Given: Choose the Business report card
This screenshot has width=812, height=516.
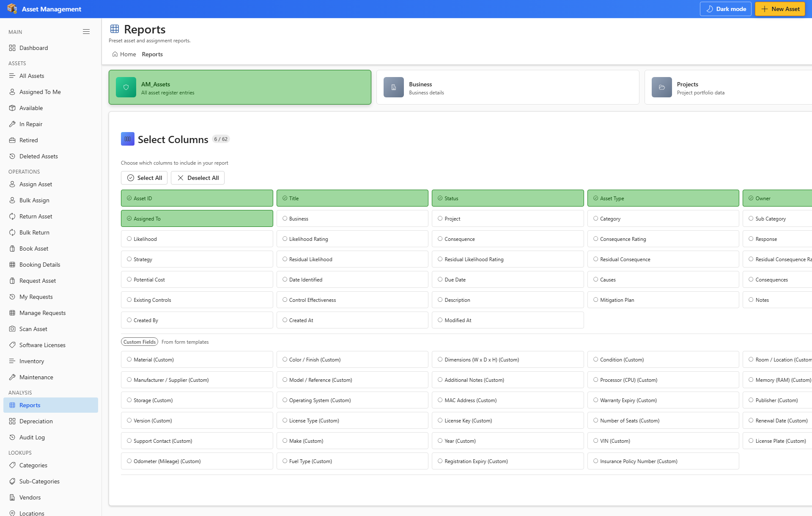Looking at the screenshot, I should tap(507, 87).
